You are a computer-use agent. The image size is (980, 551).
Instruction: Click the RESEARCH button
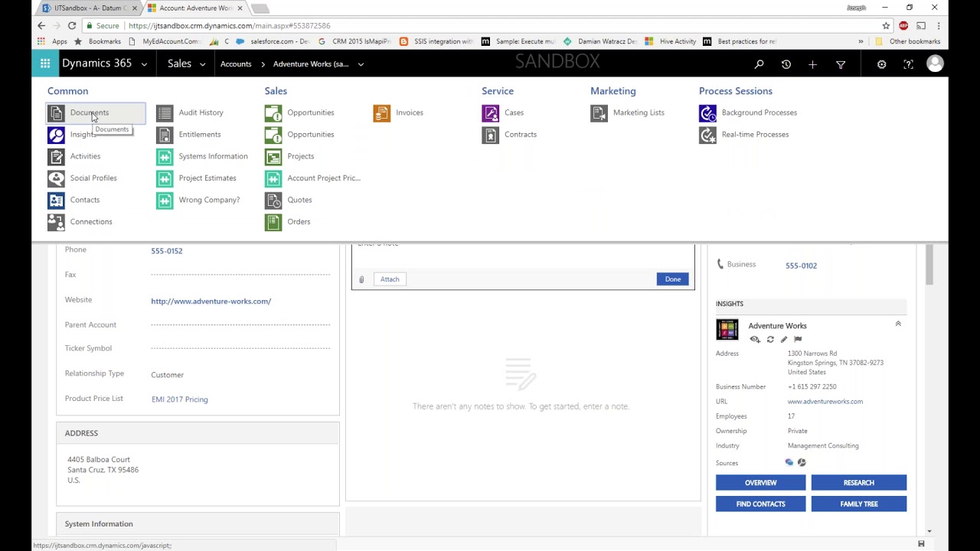858,483
